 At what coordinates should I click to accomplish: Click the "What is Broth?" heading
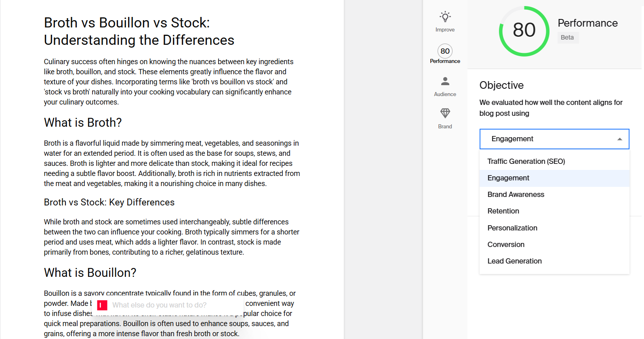coord(83,123)
